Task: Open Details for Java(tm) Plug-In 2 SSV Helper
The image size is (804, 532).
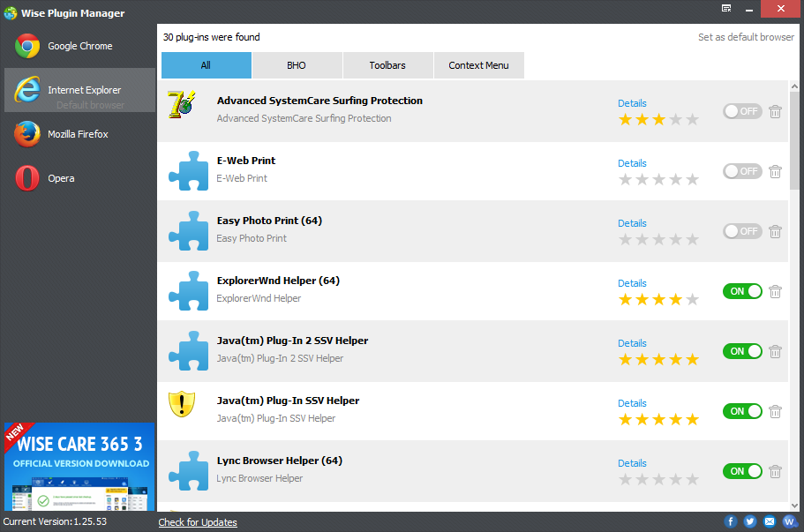Action: [x=632, y=343]
